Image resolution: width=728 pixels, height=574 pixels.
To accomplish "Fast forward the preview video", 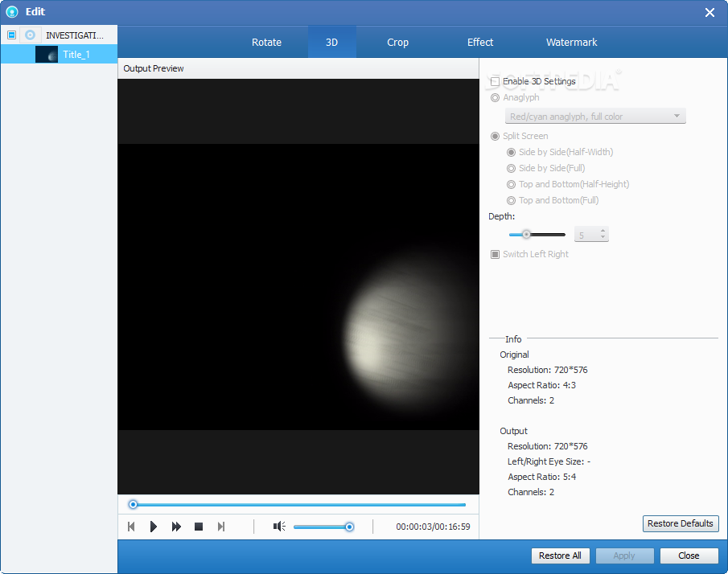I will (176, 527).
